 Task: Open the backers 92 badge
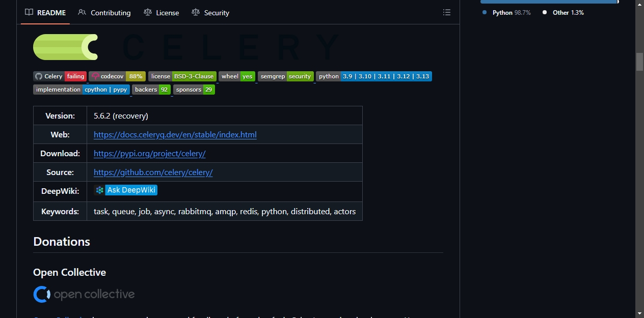point(151,90)
